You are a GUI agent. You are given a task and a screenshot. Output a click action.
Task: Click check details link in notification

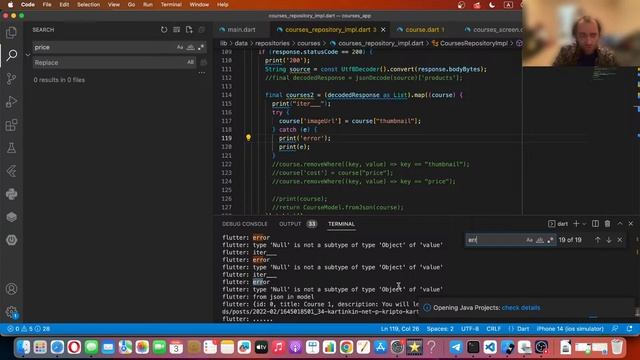pos(521,308)
